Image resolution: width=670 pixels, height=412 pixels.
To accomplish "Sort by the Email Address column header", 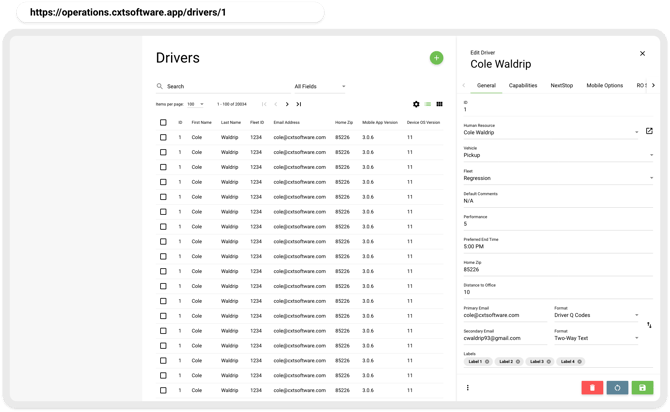I will (286, 122).
